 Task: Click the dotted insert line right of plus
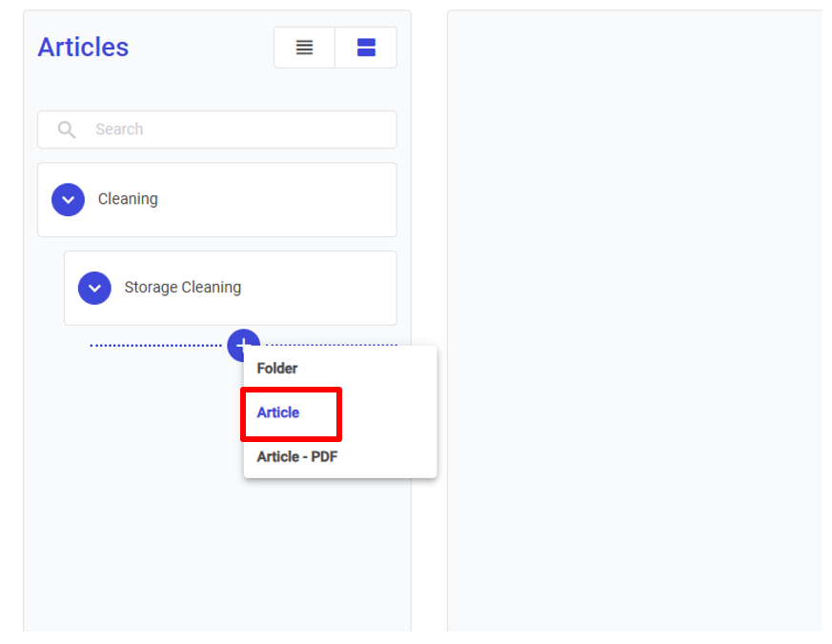[334, 345]
